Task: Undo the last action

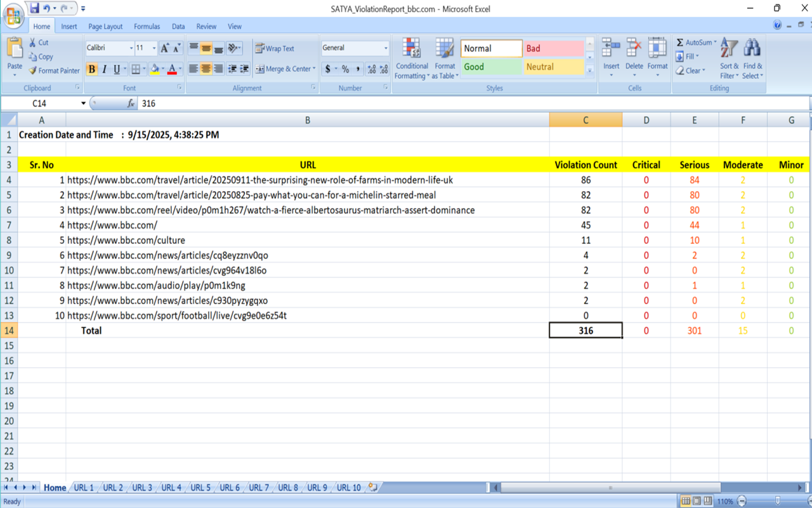Action: click(x=47, y=9)
